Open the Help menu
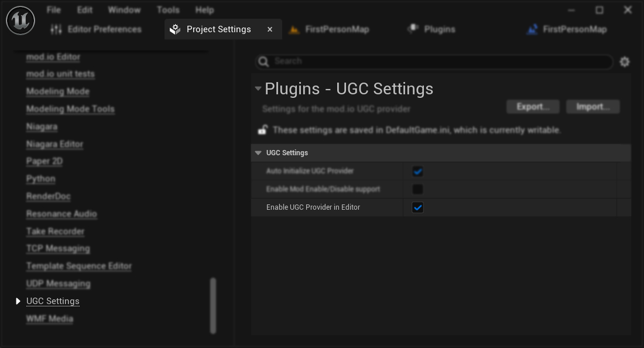The image size is (644, 348). [x=204, y=10]
